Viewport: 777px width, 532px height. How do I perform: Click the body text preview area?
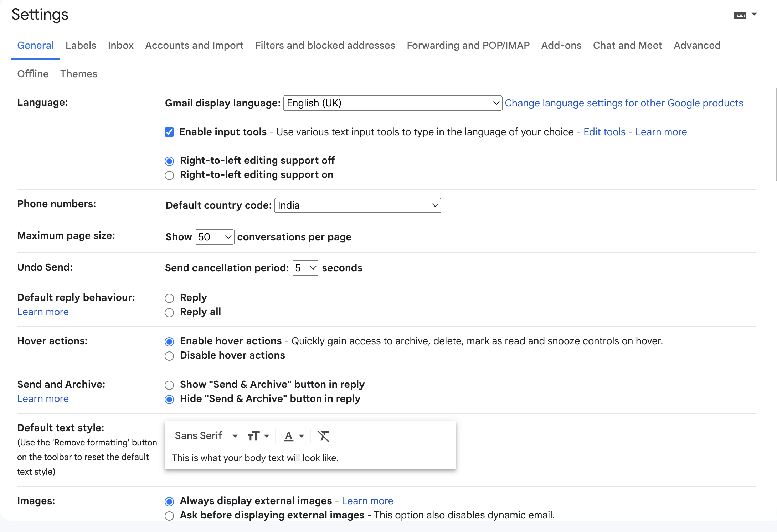tap(255, 458)
